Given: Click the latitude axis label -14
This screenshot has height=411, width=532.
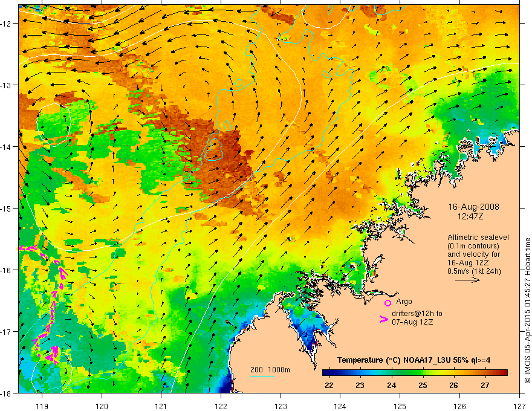Looking at the screenshot, I should pyautogui.click(x=6, y=147).
